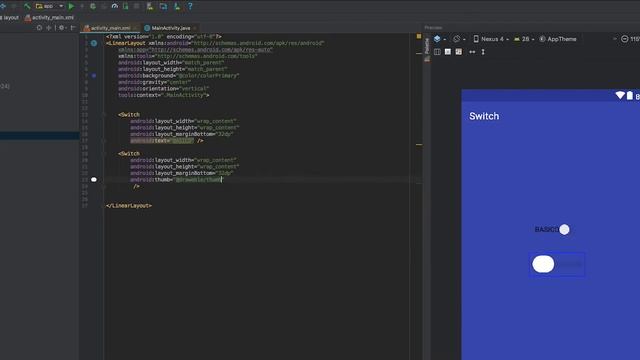Click activity_main.xml breadcrumb in navigation bar
Viewport: 640px width, 360px height.
49,18
